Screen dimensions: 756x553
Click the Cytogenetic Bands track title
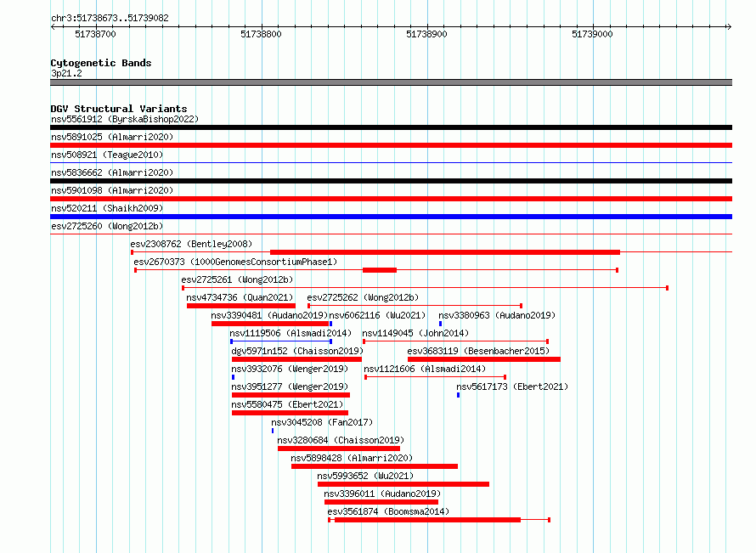(101, 63)
